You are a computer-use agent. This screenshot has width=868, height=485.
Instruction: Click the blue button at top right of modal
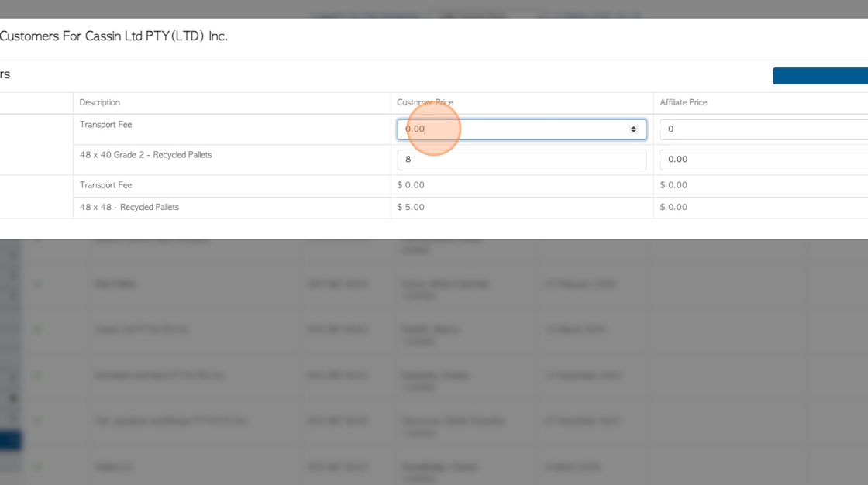coord(821,76)
